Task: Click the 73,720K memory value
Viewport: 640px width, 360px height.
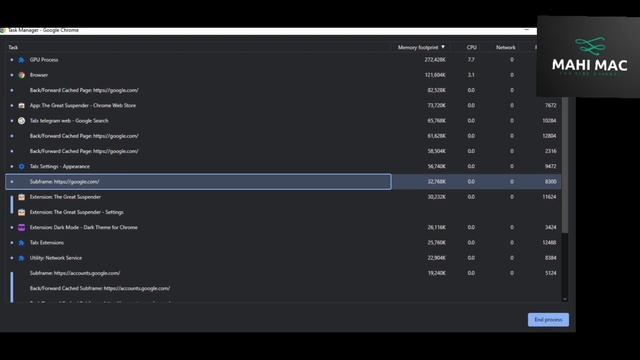Action: [x=436, y=106]
